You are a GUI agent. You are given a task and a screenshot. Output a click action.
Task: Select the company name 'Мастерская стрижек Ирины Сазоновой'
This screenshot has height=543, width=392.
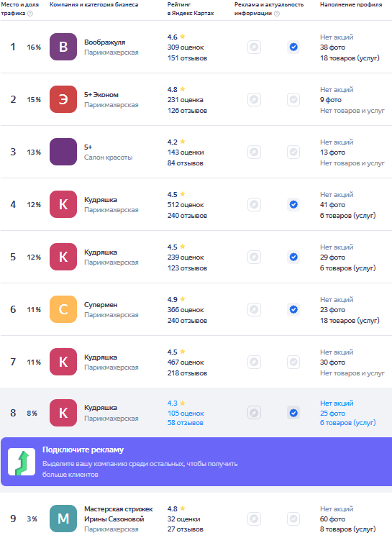119,514
